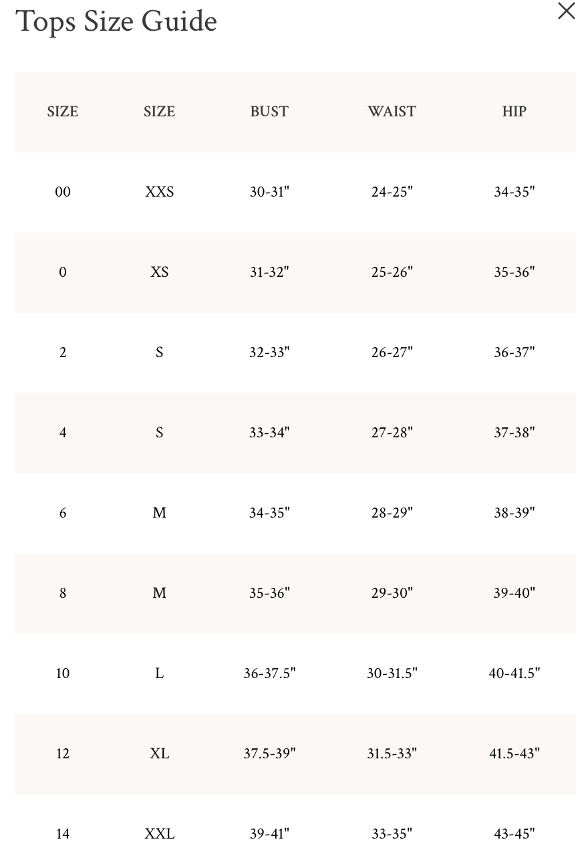The image size is (588, 868).
Task: Click the XL size label
Action: tap(160, 754)
